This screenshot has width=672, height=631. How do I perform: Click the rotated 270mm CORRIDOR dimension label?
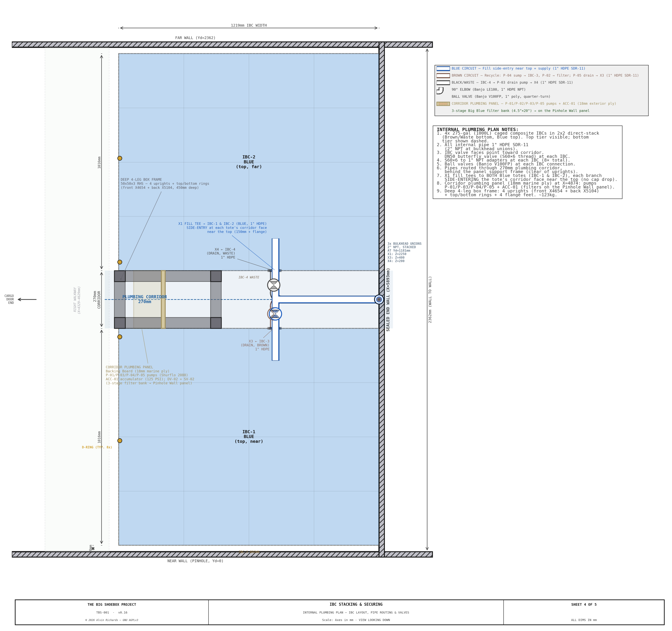point(97,299)
